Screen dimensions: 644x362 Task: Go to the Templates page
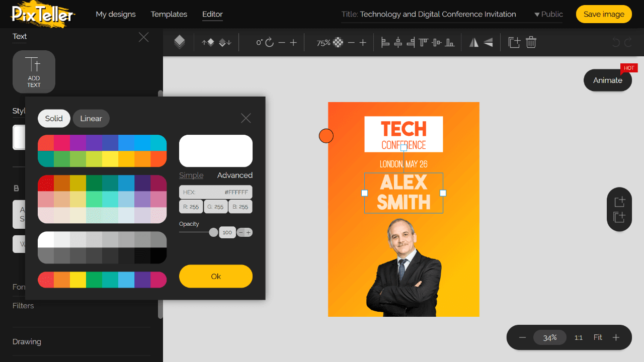pos(169,14)
